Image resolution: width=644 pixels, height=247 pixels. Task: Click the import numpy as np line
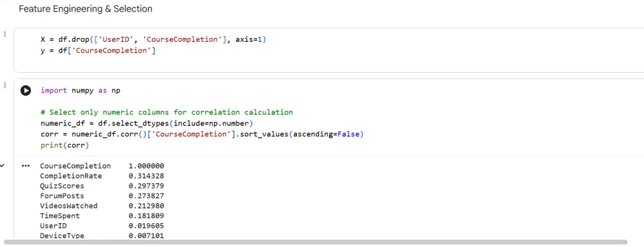tap(80, 90)
